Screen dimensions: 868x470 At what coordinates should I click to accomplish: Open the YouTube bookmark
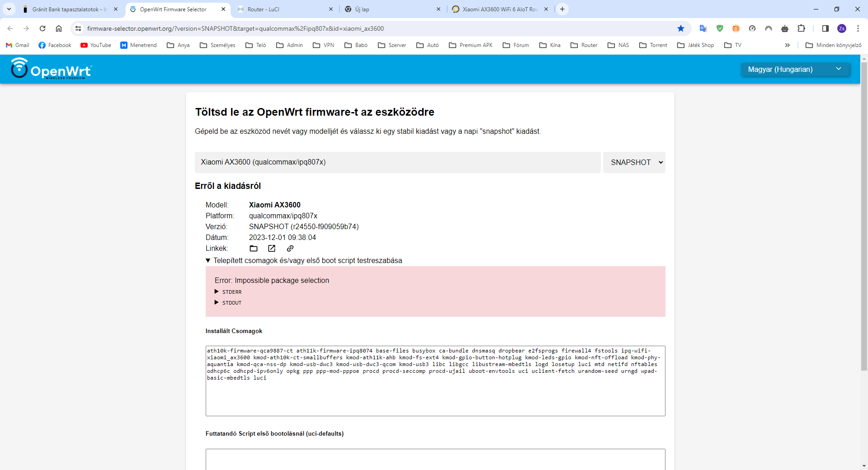[x=96, y=45]
